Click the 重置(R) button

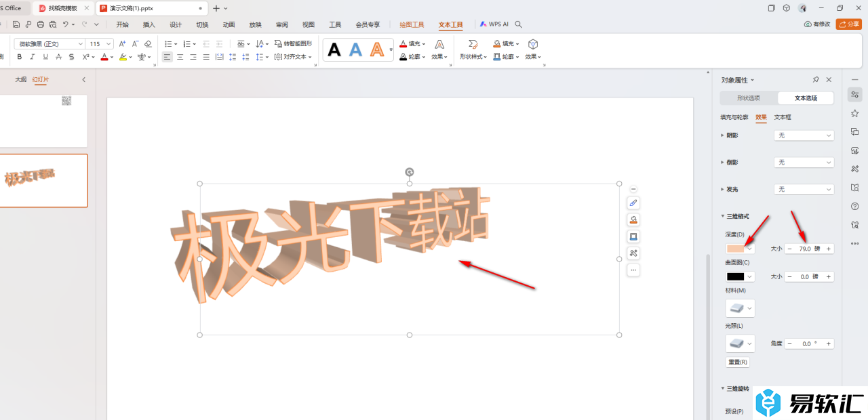[x=738, y=362]
